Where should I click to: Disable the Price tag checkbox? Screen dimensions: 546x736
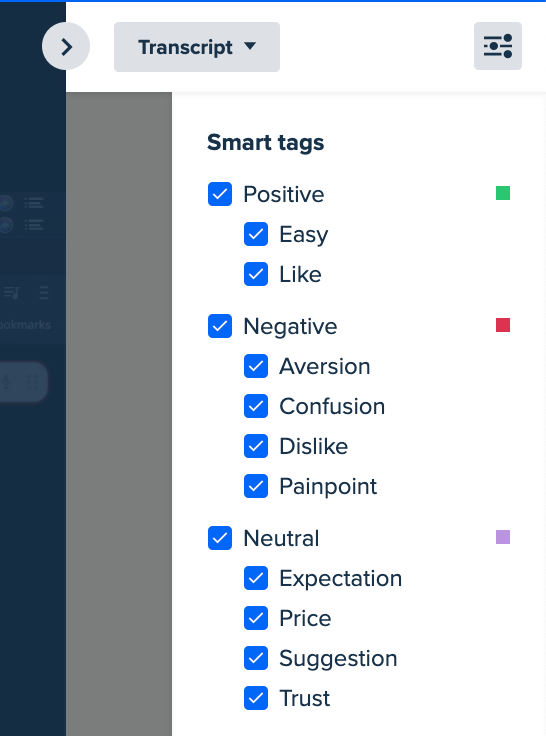click(x=256, y=618)
